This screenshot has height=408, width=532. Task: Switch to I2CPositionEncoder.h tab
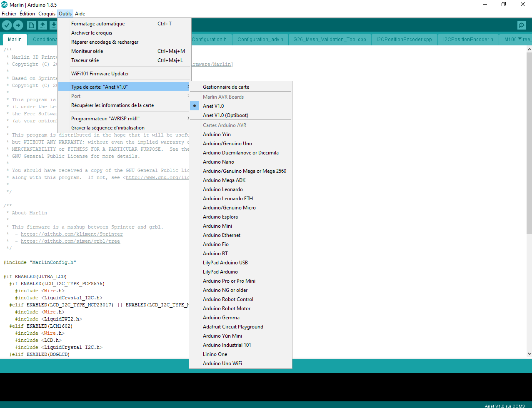(468, 40)
